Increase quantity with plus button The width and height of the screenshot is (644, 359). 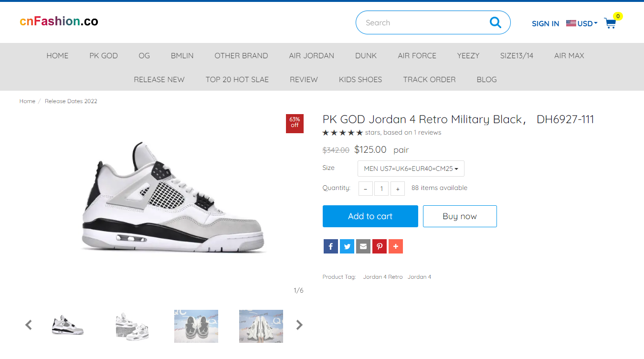pos(398,189)
